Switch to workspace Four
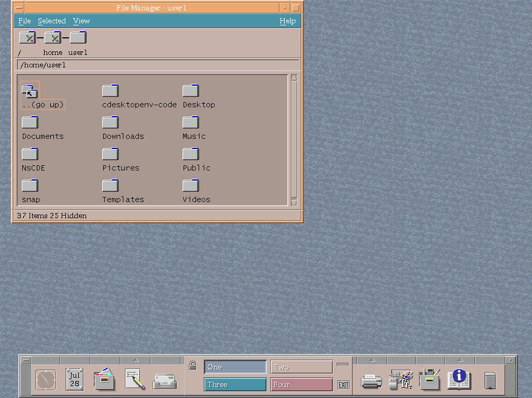Viewport: 532px width, 398px height. click(x=301, y=385)
